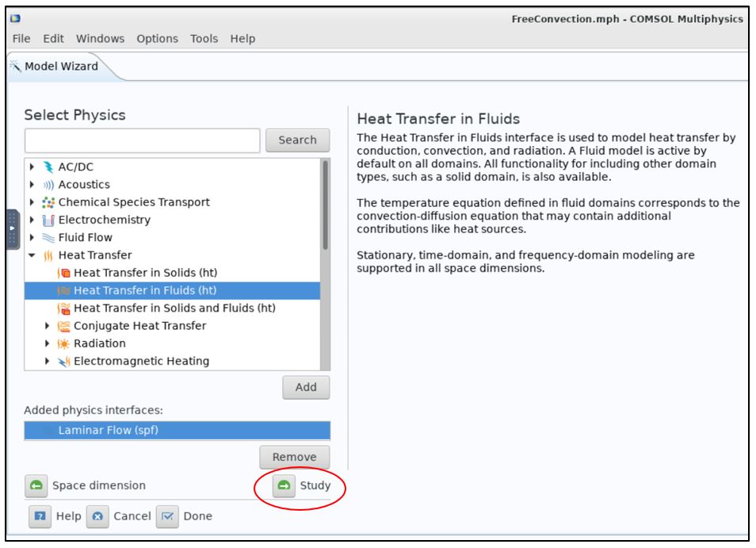Click the Help question mark icon
Image resolution: width=756 pixels, height=548 pixels.
[40, 516]
